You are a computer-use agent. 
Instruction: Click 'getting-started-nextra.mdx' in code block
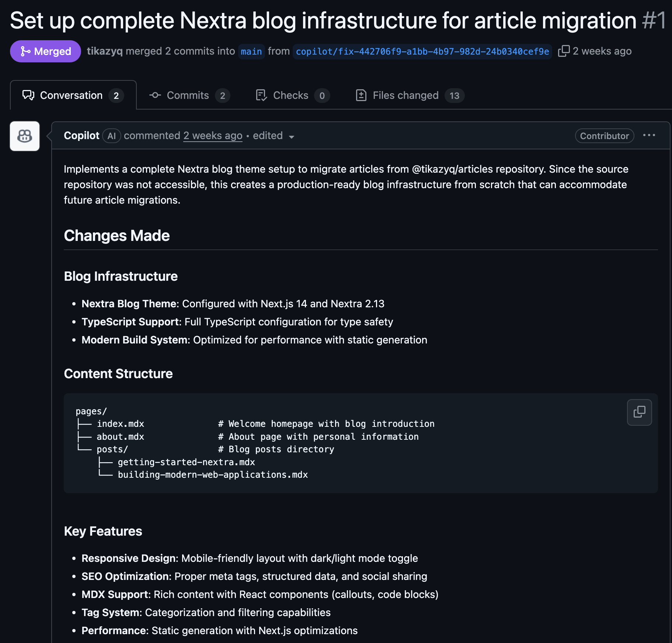pyautogui.click(x=187, y=462)
